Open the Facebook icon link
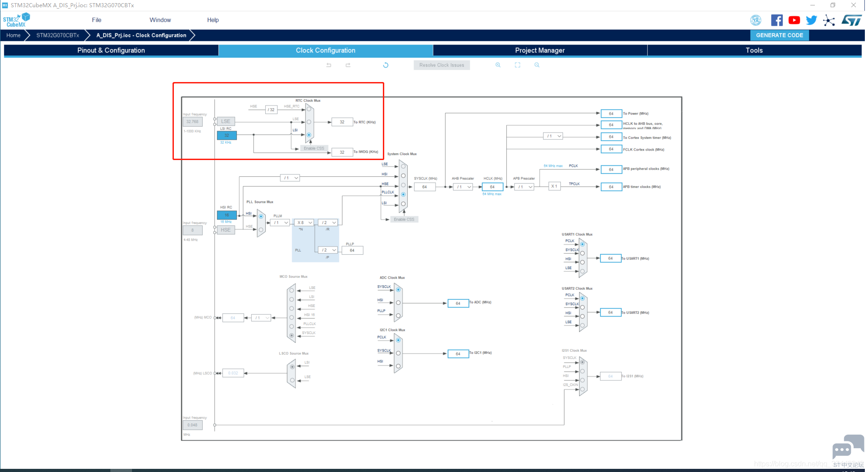Viewport: 868px width, 472px height. 777,20
